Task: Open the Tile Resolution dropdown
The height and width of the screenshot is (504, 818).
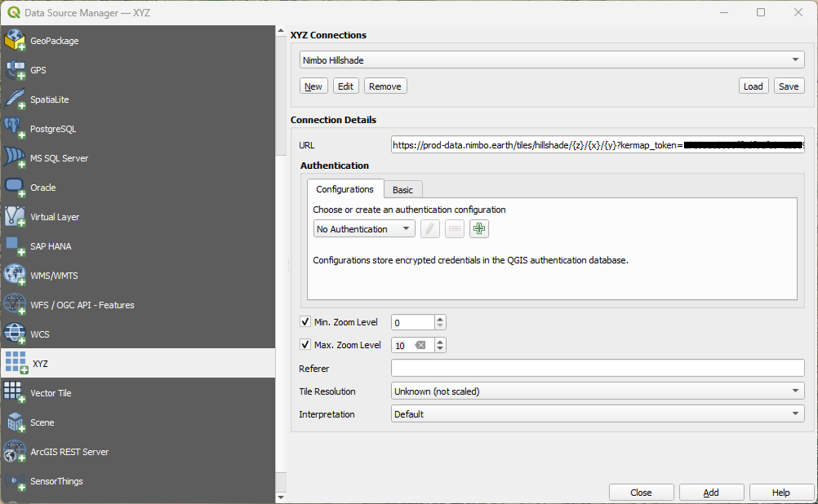Action: (x=796, y=391)
